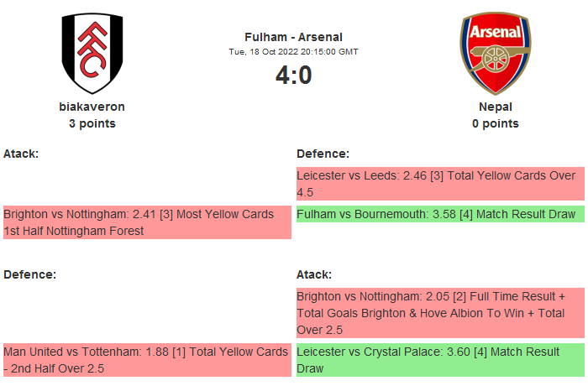This screenshot has height=386, width=588.
Task: Select the Fulham vs Bournemouth draw bet
Action: [439, 215]
